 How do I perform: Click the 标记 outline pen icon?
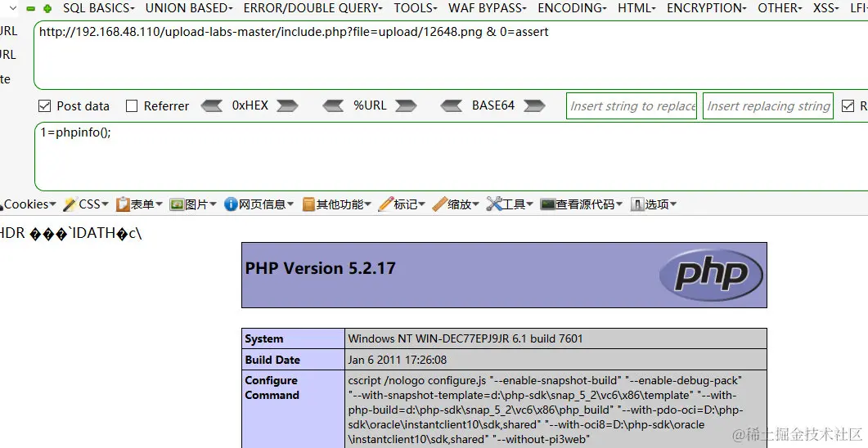point(385,204)
